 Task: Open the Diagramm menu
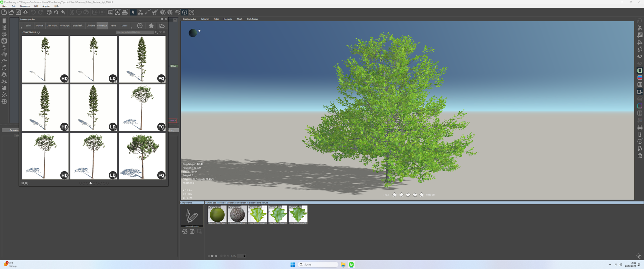click(25, 6)
